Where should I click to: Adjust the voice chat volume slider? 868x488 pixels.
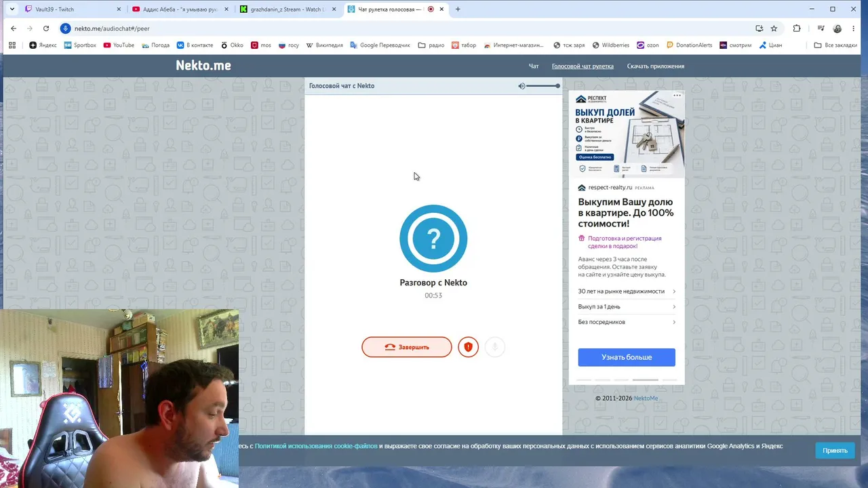point(542,86)
